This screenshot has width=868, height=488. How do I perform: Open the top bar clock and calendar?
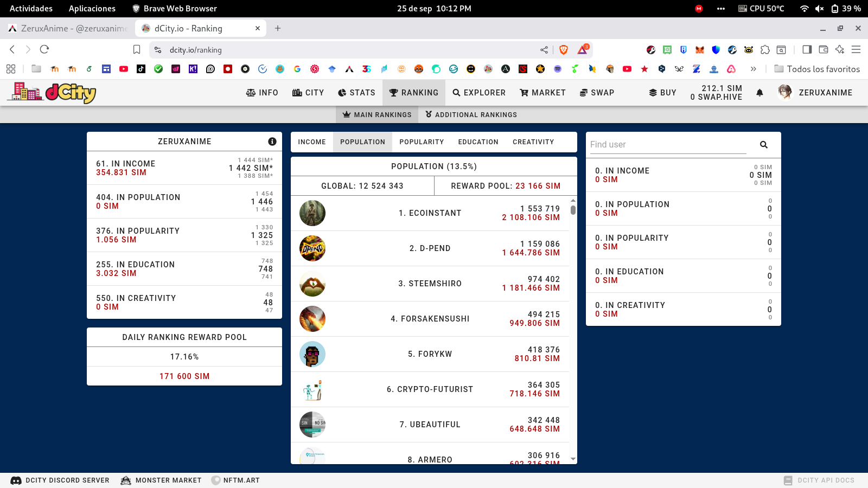(x=434, y=9)
